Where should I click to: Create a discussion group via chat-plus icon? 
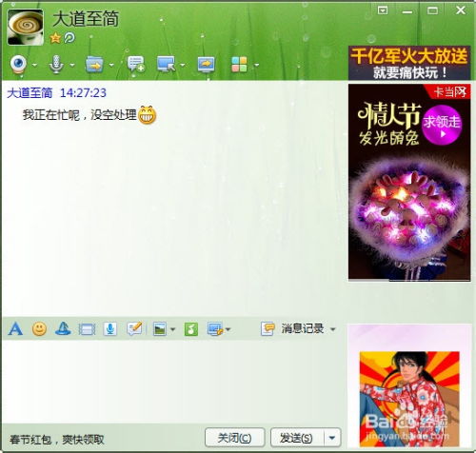[x=136, y=64]
